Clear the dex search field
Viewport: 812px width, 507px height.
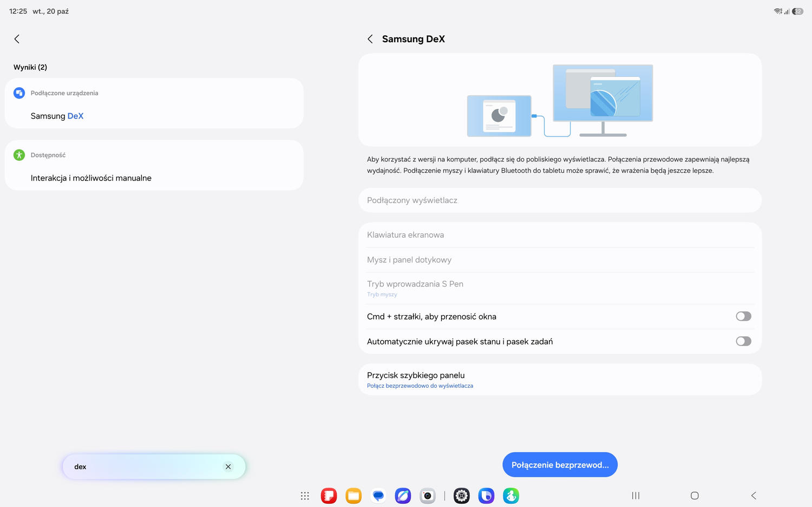point(228,467)
